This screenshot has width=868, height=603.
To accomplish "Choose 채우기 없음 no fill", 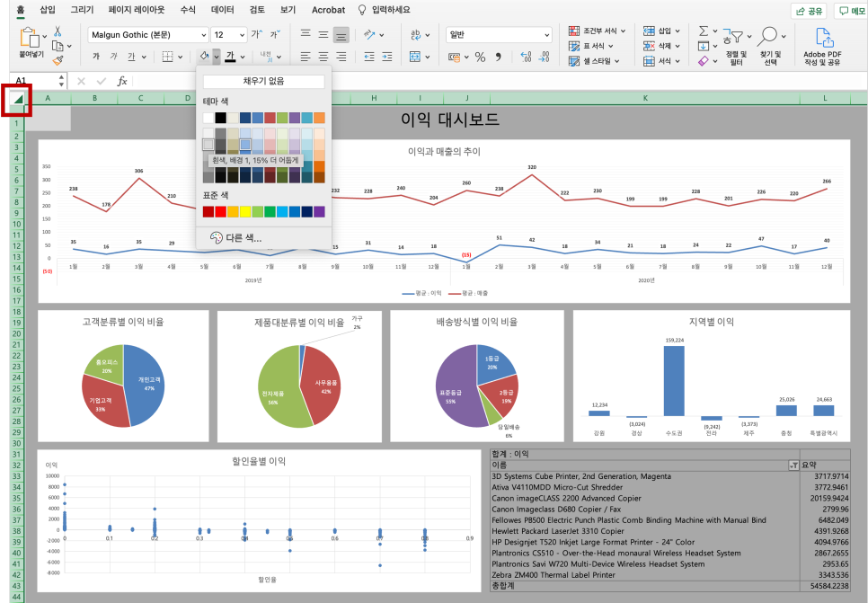I will (x=263, y=82).
